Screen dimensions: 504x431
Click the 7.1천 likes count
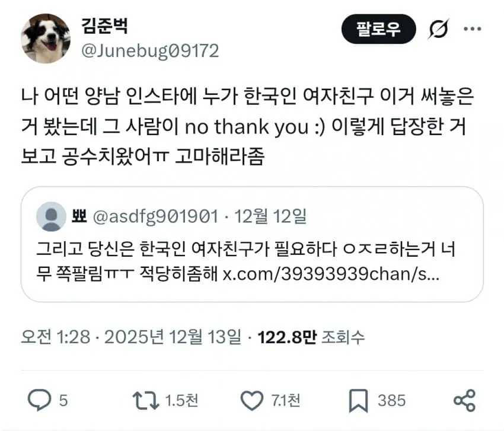tap(286, 400)
